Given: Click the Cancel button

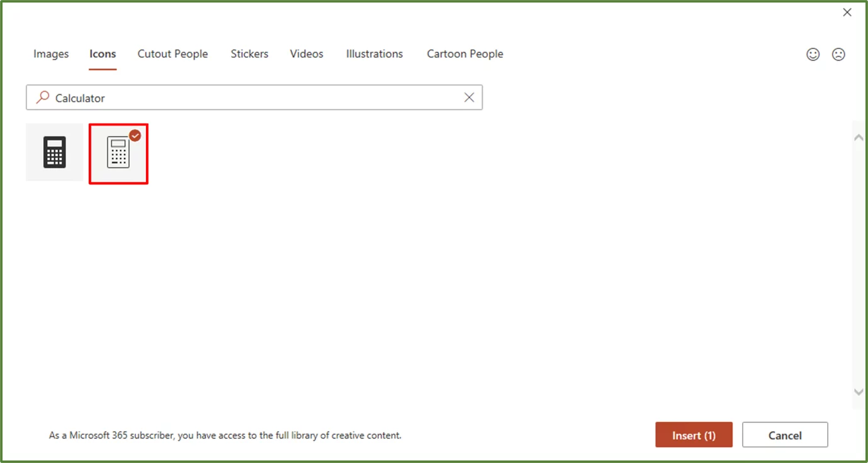Looking at the screenshot, I should point(785,435).
